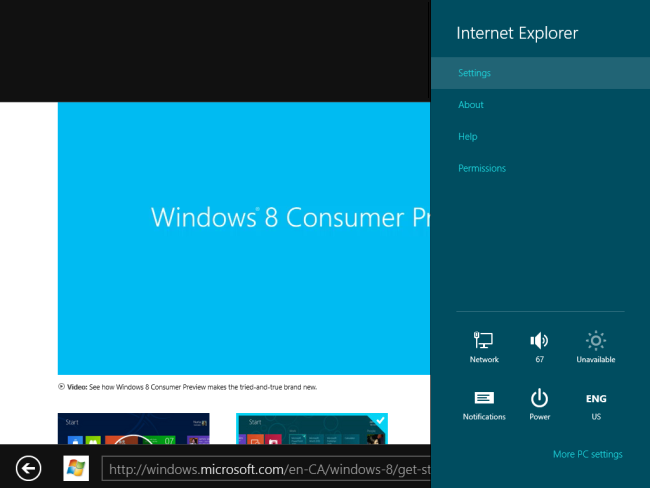Screen dimensions: 650x488
Task: Click the 'Video: See how Windows 8' caption
Action: 192,387
